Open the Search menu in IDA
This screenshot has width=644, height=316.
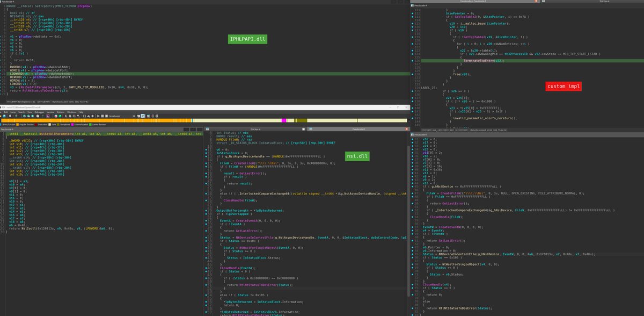[x=21, y=112]
